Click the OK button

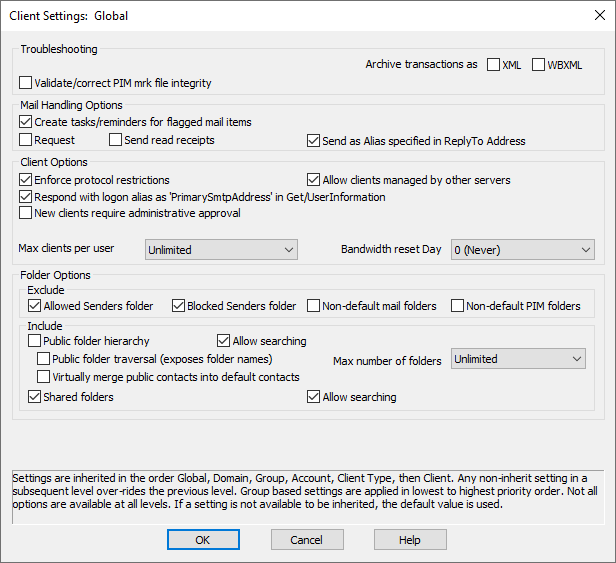[203, 540]
